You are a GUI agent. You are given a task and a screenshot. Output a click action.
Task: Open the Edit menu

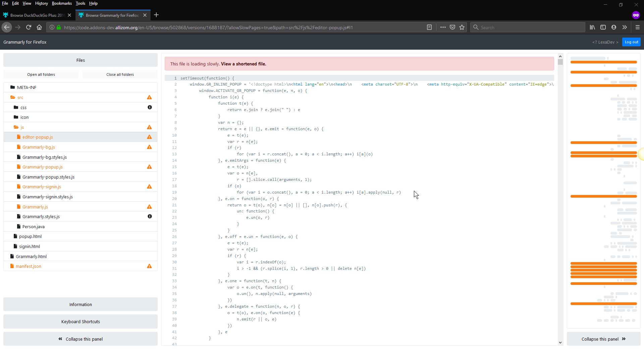[15, 3]
